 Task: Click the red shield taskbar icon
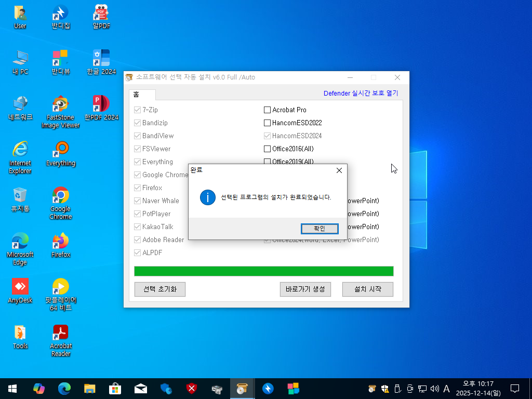click(191, 389)
